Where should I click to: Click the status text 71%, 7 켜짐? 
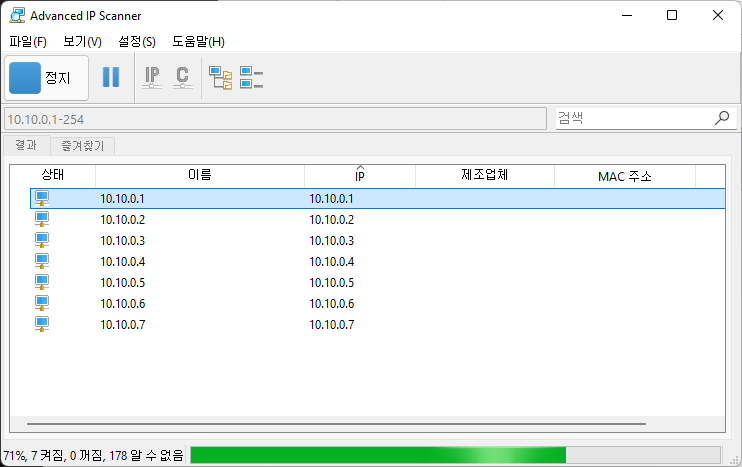tap(93, 456)
